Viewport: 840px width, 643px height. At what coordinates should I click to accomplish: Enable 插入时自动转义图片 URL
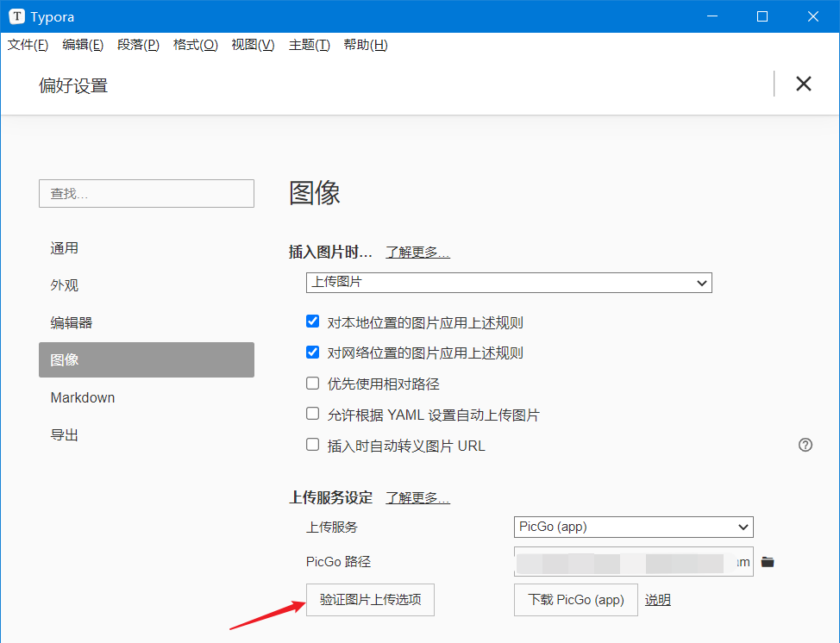(312, 445)
